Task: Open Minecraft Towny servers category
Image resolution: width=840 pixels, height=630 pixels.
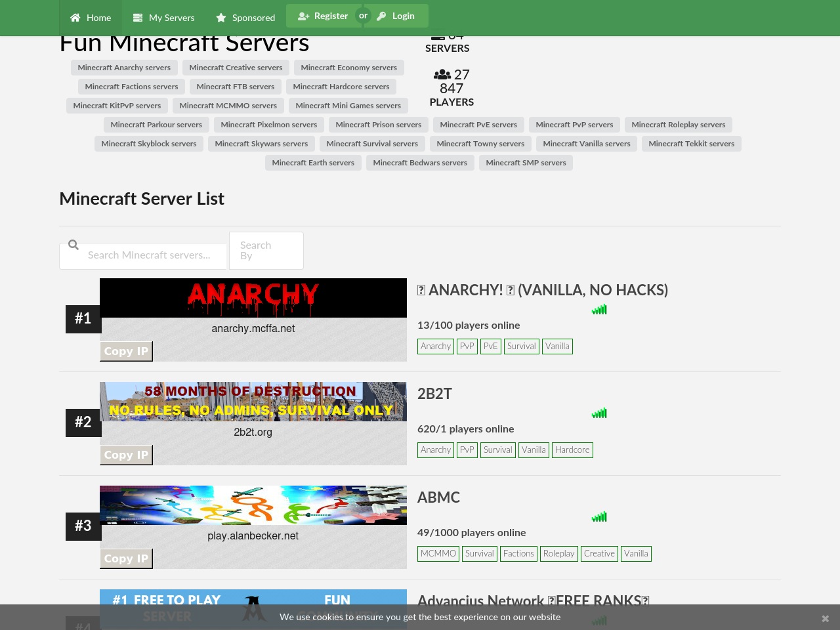Action: point(480,144)
